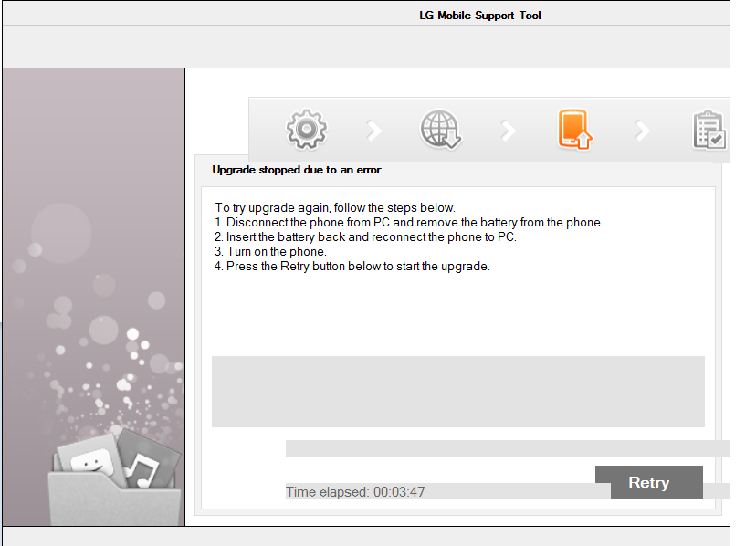Click step 4 'Press the Retry button' text

coord(352,267)
